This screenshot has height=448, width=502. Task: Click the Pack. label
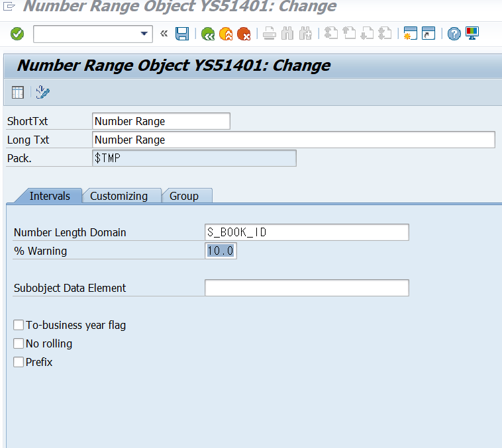[19, 158]
